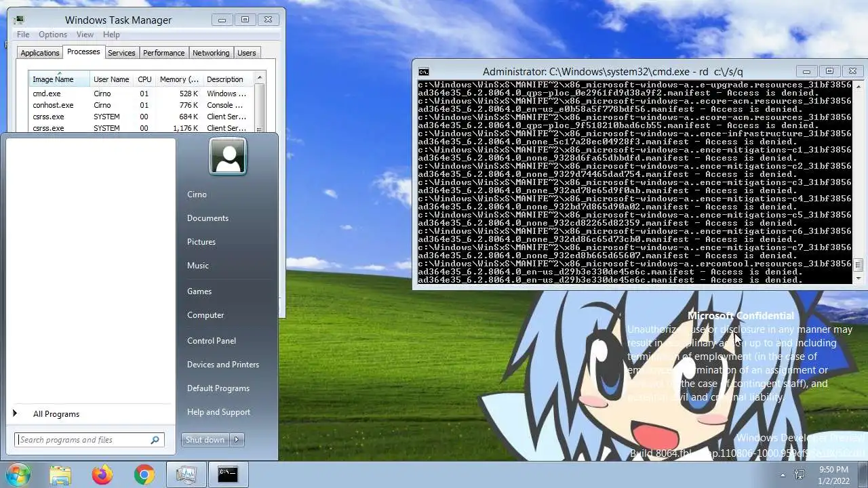
Task: Open Documents from Start menu
Action: [x=208, y=218]
